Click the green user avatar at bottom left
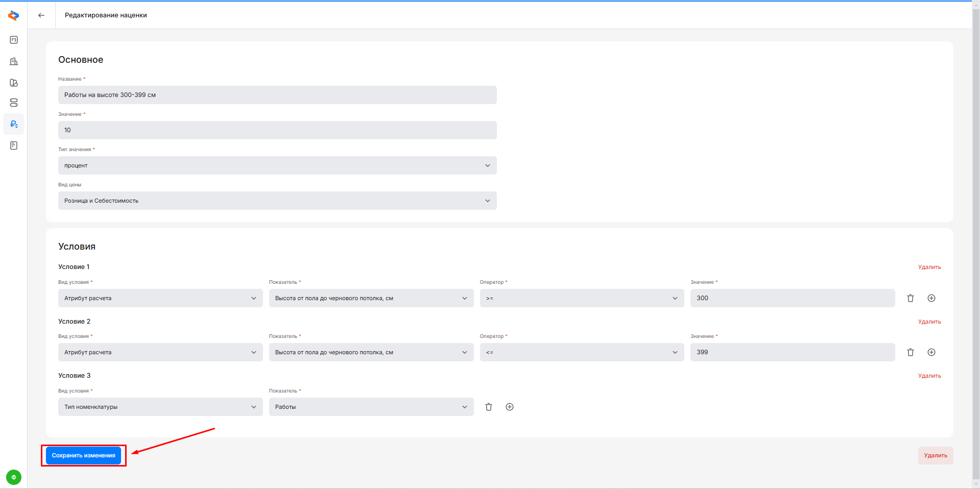 (x=14, y=477)
